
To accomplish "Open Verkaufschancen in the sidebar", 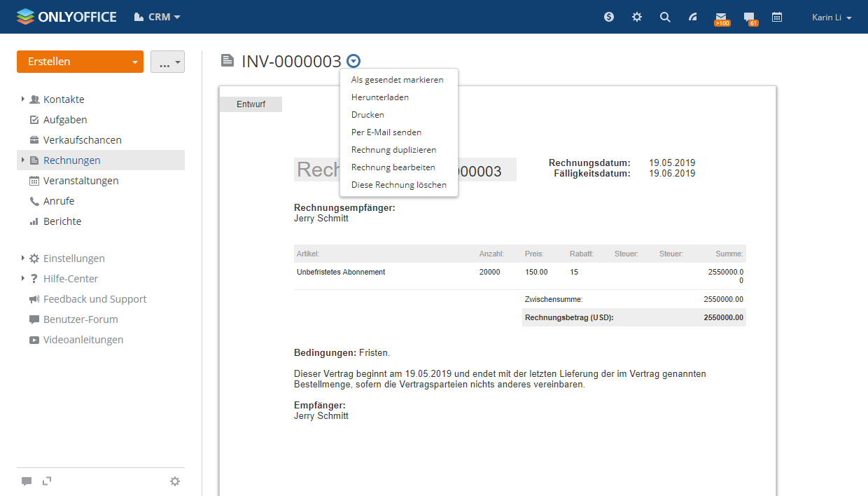I will click(82, 140).
